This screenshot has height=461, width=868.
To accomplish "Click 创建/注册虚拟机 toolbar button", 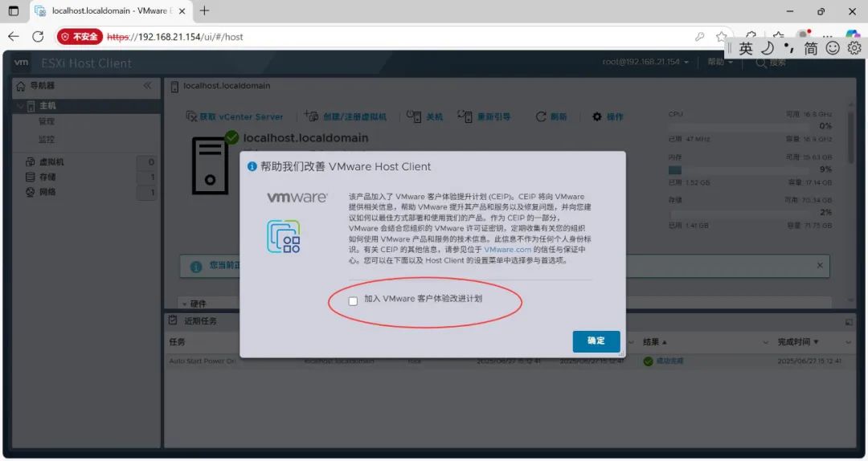I will pyautogui.click(x=346, y=116).
